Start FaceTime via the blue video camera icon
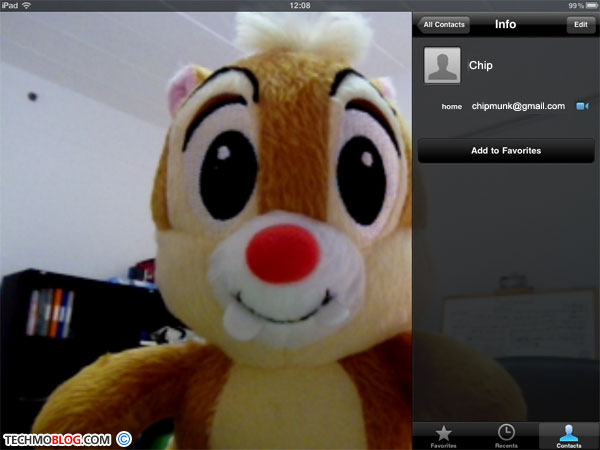The height and width of the screenshot is (450, 600). coord(582,106)
